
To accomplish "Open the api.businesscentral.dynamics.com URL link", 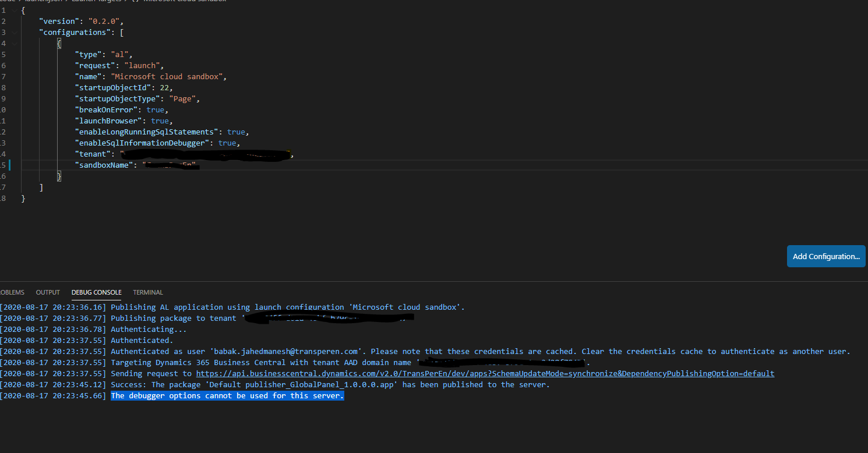I will point(485,374).
